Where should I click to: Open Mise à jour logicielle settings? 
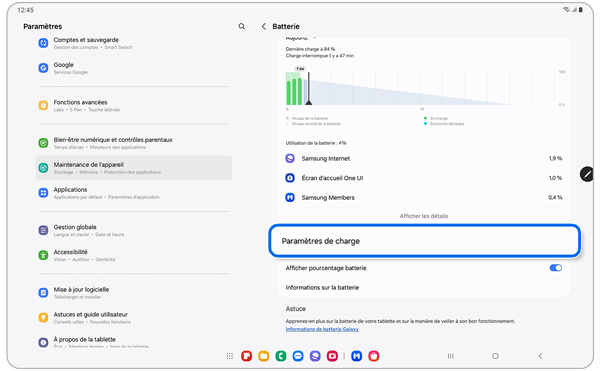[134, 293]
